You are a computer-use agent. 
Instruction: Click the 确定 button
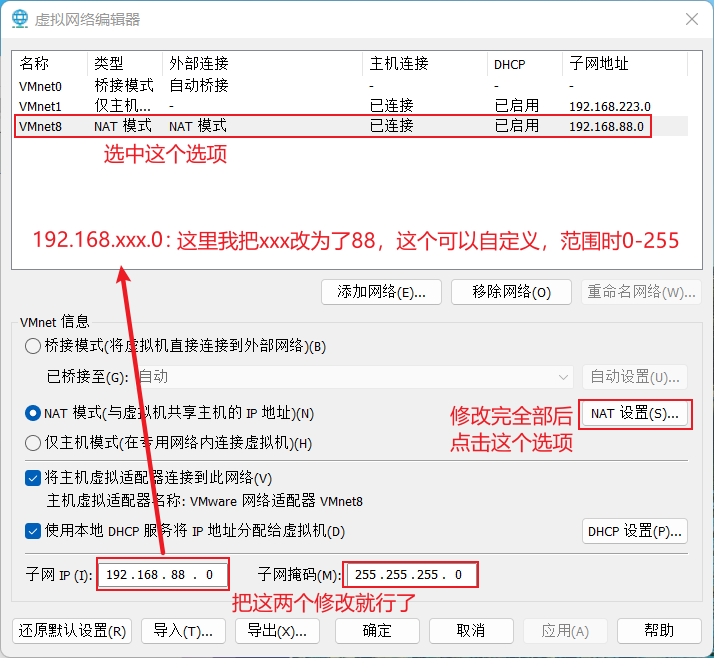tap(377, 631)
